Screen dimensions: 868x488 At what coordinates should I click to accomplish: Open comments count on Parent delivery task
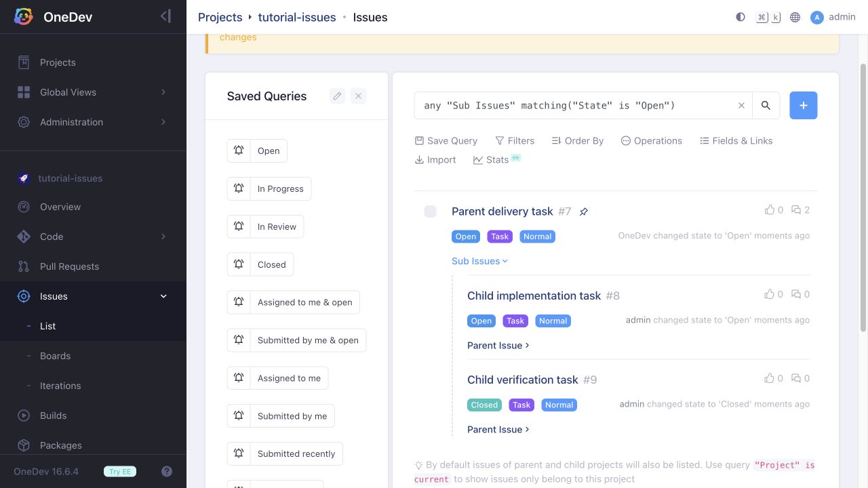[801, 210]
